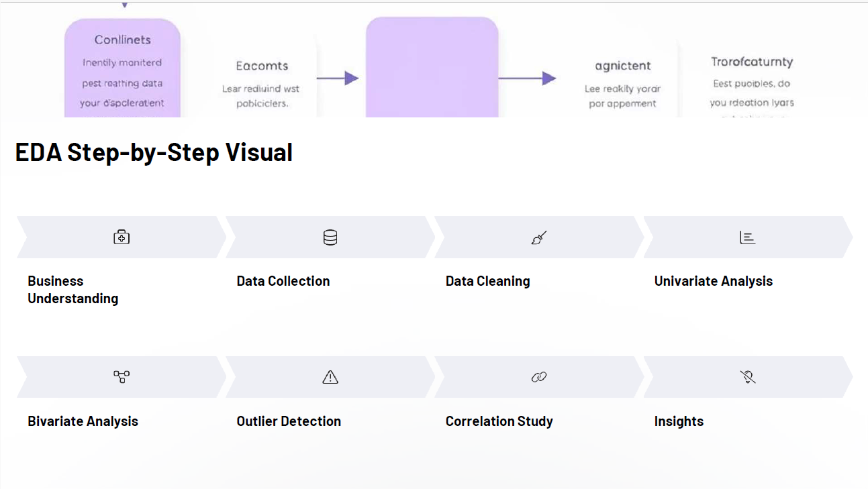This screenshot has height=489, width=868.
Task: Click the warning triangle icon for Outlier Detection
Action: coord(330,377)
